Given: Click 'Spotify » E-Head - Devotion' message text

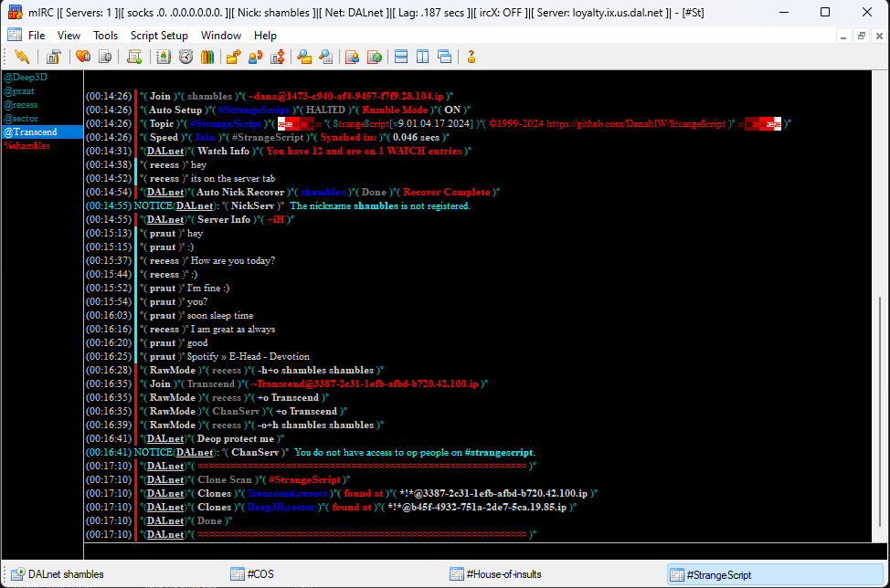Looking at the screenshot, I should (248, 357).
